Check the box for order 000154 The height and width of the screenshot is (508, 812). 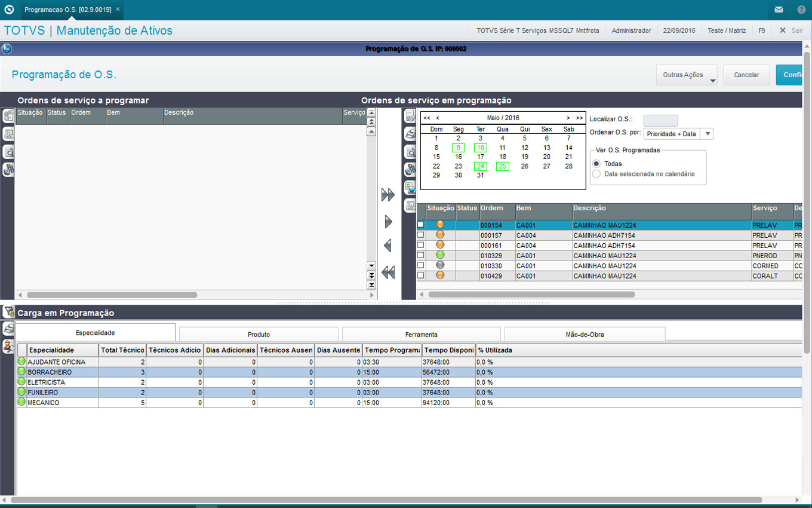[x=421, y=225]
